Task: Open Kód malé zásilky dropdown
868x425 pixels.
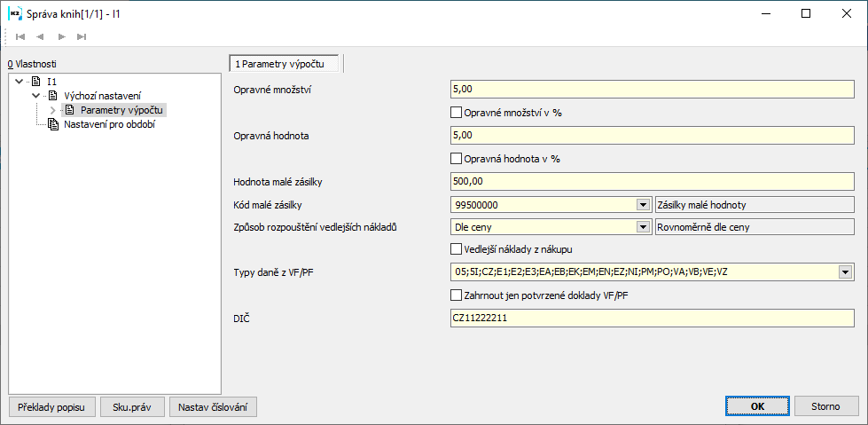Action: (643, 205)
